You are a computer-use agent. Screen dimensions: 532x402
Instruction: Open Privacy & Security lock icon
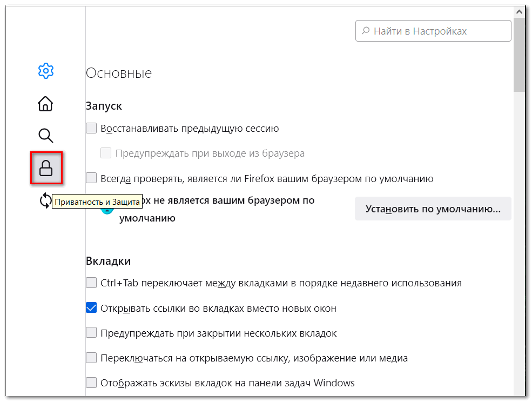46,168
